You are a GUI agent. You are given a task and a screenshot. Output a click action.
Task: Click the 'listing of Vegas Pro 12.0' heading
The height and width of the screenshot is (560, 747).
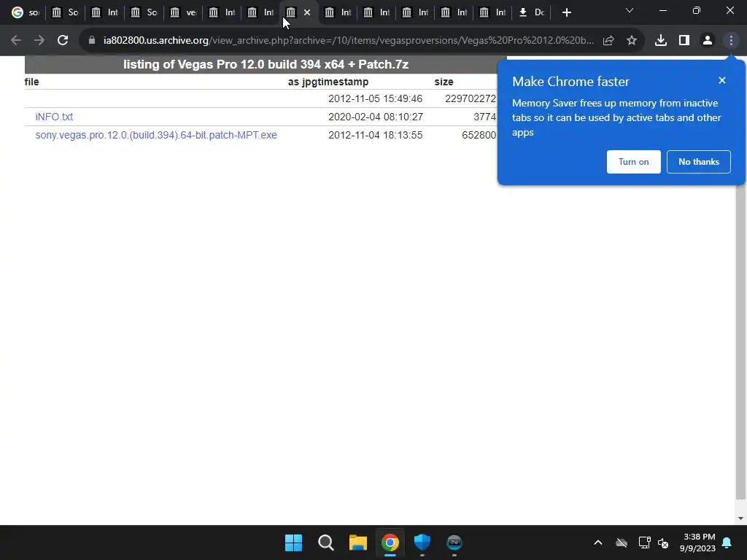pos(266,64)
